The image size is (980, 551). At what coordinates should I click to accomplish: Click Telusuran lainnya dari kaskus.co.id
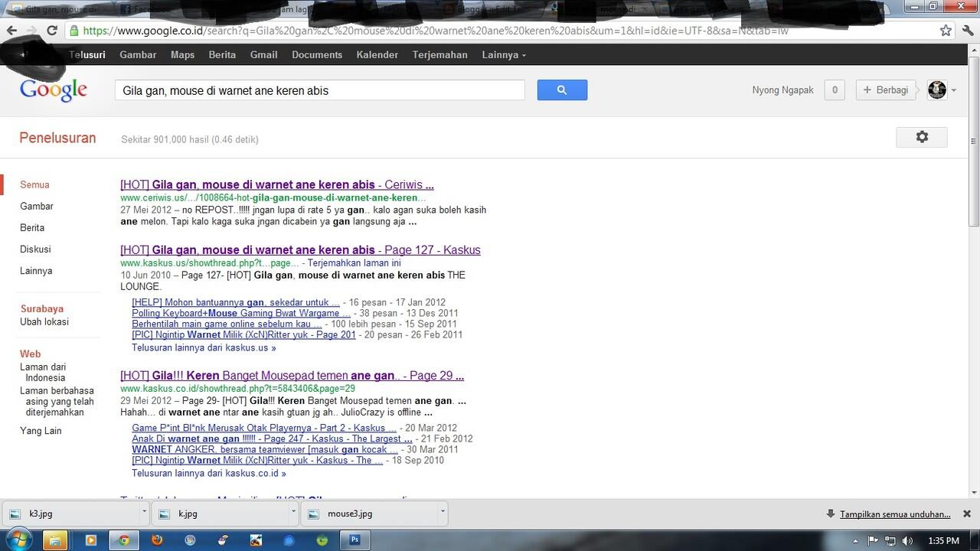click(x=209, y=473)
